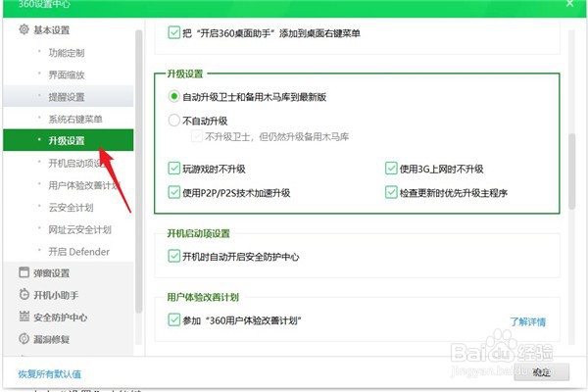
Task: Click the gear icon beside 基本设置
Action: [x=24, y=29]
